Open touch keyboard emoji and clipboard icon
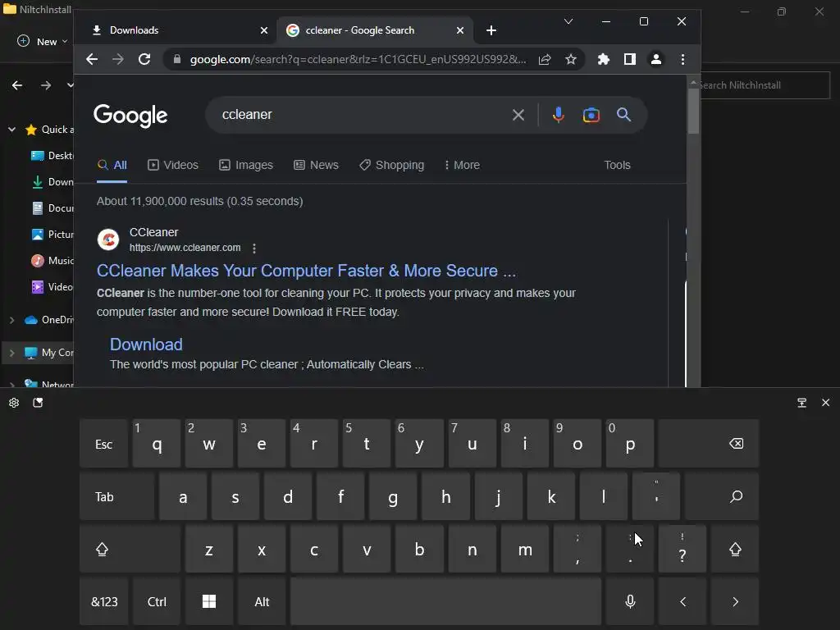840x630 pixels. pos(38,403)
